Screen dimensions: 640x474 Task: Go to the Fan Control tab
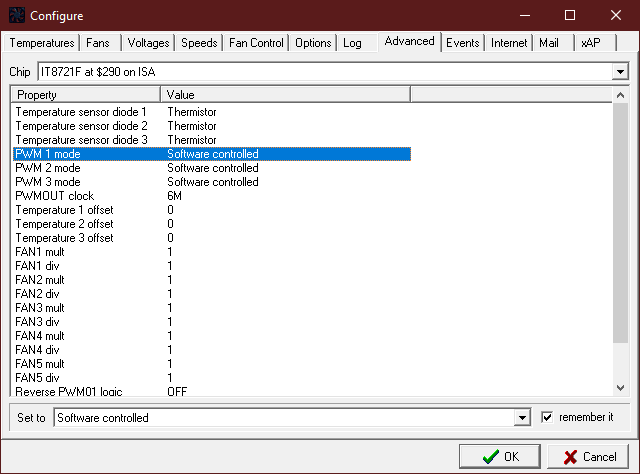[x=256, y=43]
